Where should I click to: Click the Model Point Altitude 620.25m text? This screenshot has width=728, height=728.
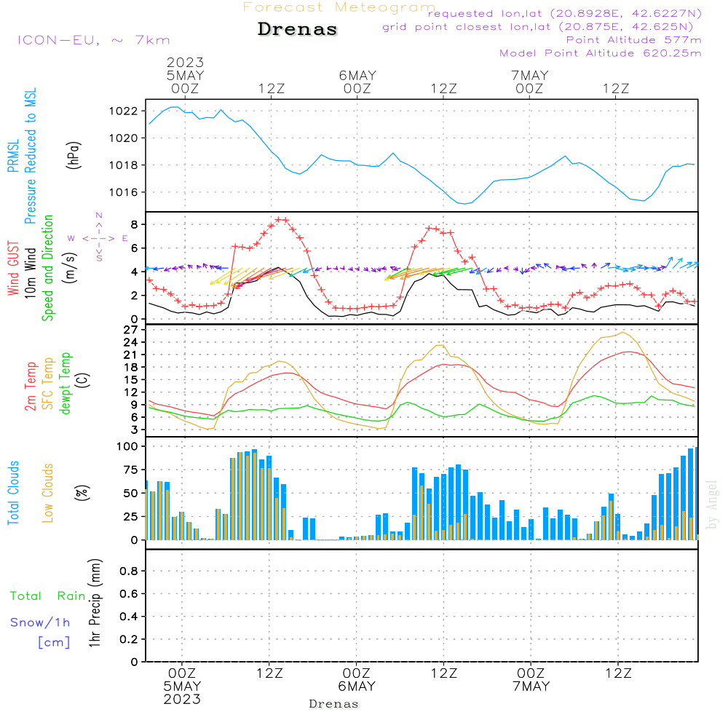[x=601, y=52]
